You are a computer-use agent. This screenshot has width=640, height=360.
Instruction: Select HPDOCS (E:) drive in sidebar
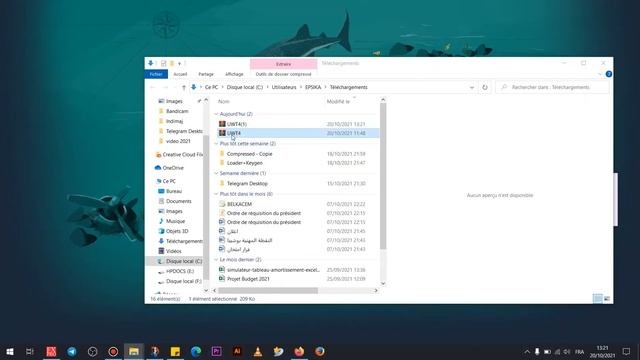(x=180, y=271)
